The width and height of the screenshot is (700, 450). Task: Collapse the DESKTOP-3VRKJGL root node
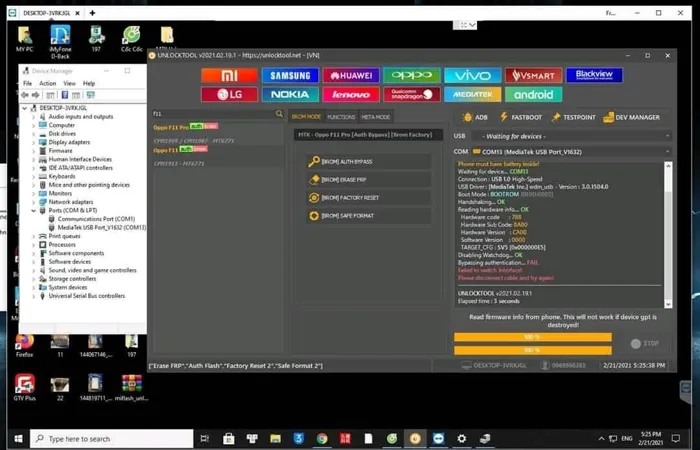[25, 108]
